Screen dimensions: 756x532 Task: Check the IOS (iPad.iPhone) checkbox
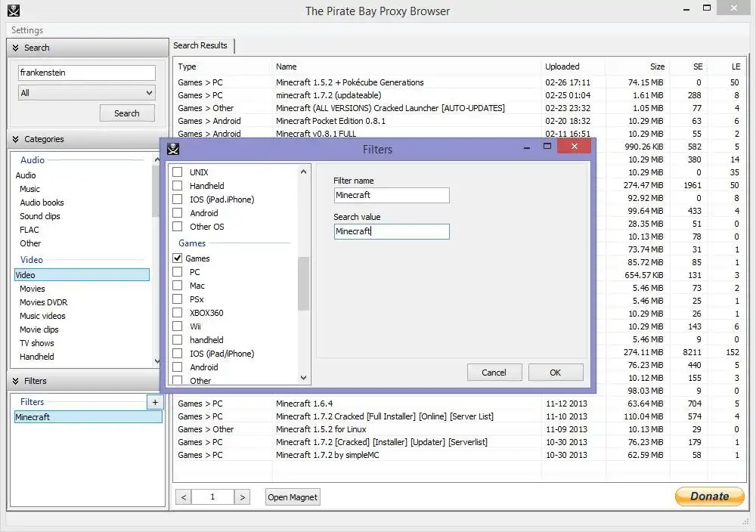[178, 199]
